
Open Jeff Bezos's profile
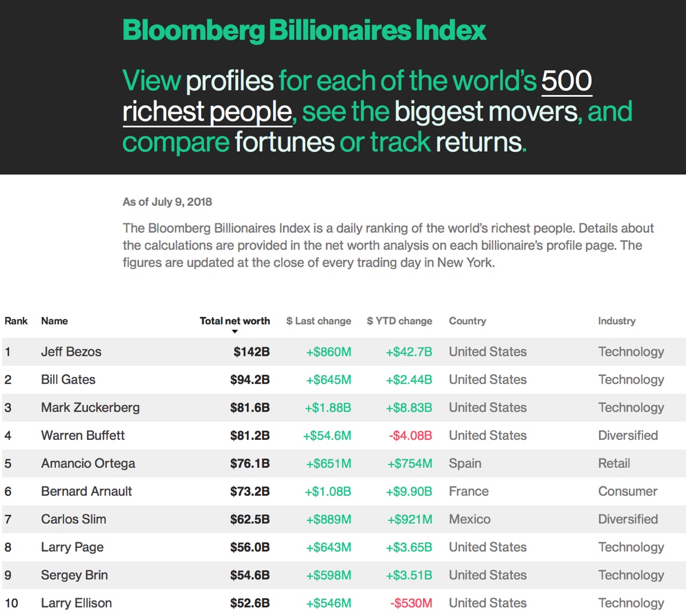coord(71,352)
